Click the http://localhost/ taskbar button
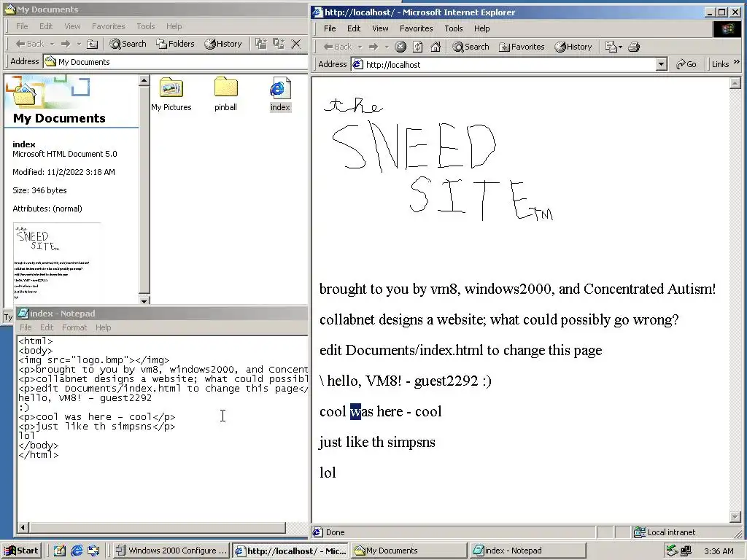 coord(291,551)
